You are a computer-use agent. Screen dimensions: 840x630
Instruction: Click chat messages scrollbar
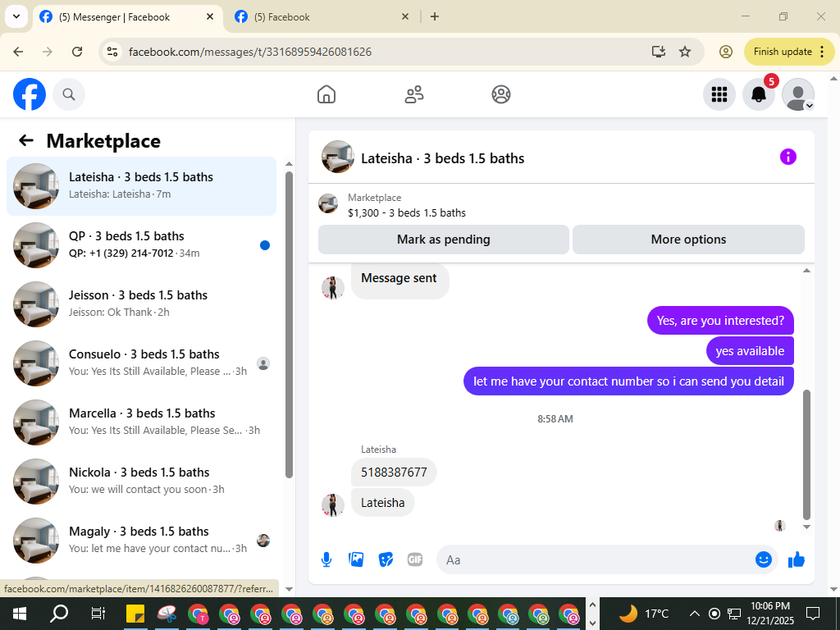(x=806, y=454)
